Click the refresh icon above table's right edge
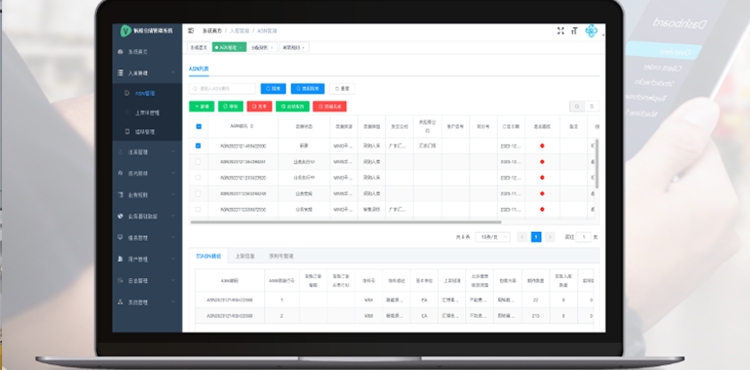This screenshot has height=370, width=750. pos(592,106)
